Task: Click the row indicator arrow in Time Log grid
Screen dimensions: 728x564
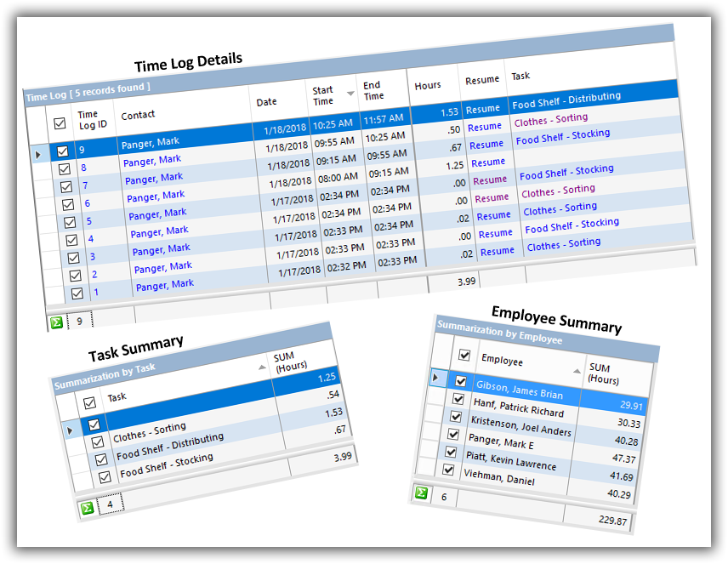Action: (37, 155)
